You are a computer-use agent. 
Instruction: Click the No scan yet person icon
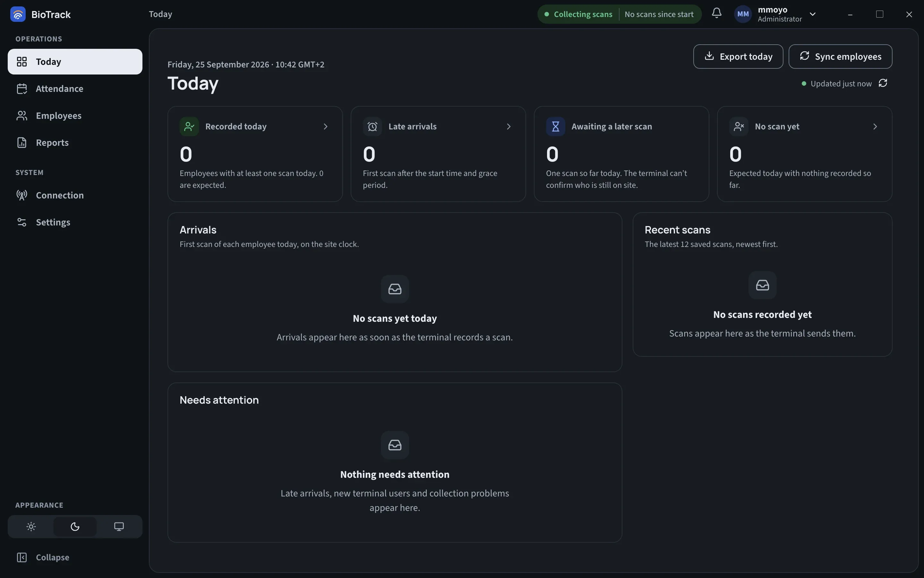739,127
